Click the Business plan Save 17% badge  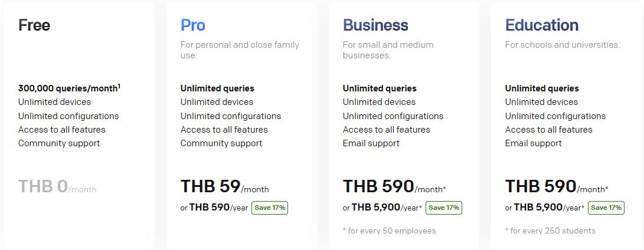[444, 208]
